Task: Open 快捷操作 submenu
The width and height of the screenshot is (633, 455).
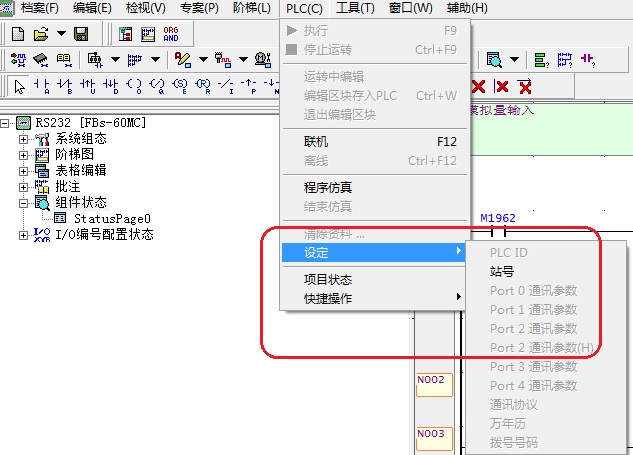Action: [x=328, y=297]
